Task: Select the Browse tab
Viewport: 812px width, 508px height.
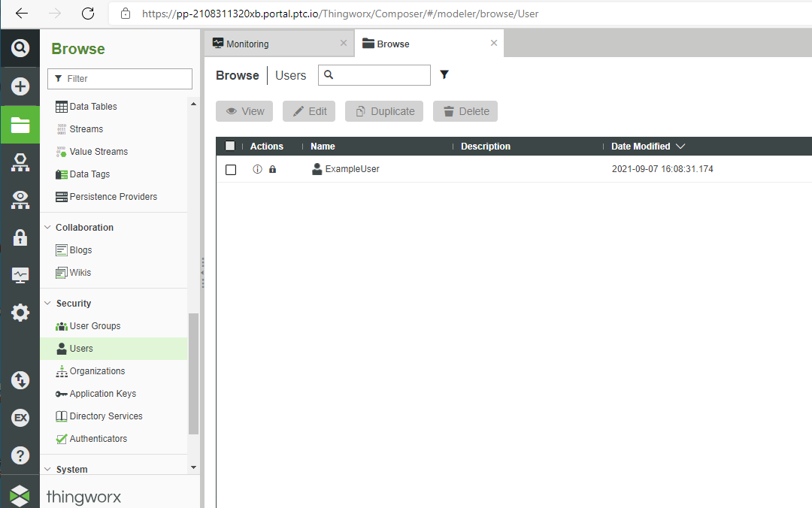Action: [391, 43]
